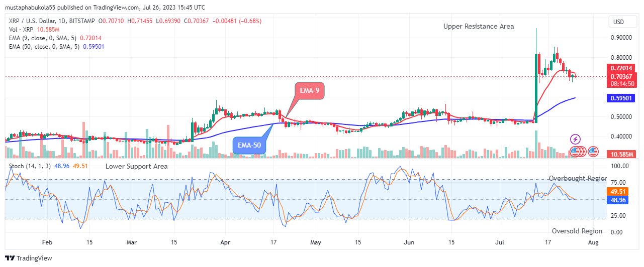Click the blue 48.96 stochastic axis tag
644x267 pixels.
pos(618,200)
